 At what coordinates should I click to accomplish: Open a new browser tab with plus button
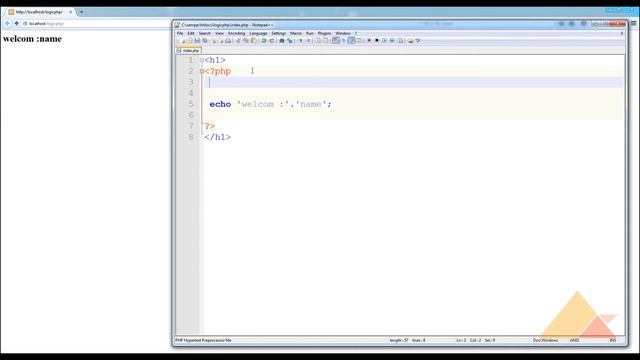click(81, 12)
